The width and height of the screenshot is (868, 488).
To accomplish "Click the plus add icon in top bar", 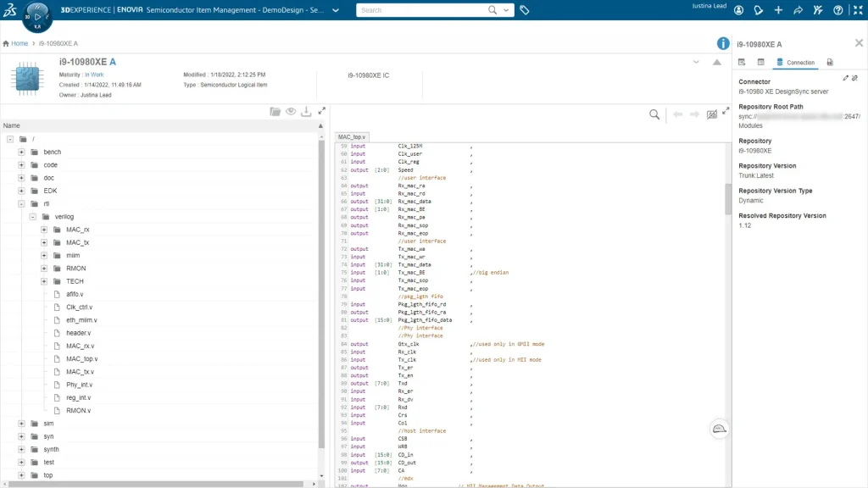I will click(x=778, y=10).
